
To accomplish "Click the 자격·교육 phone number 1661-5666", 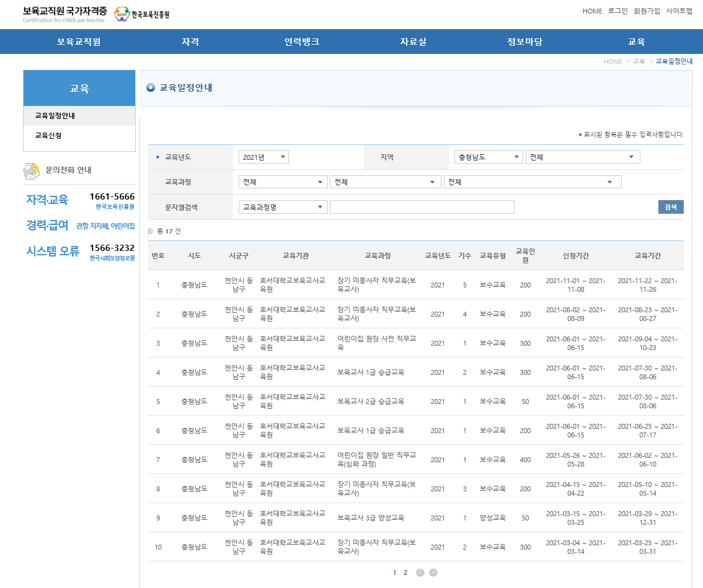I will 112,197.
